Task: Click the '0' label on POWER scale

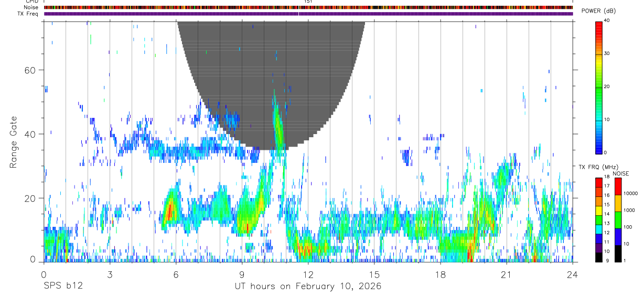Action: pyautogui.click(x=605, y=152)
